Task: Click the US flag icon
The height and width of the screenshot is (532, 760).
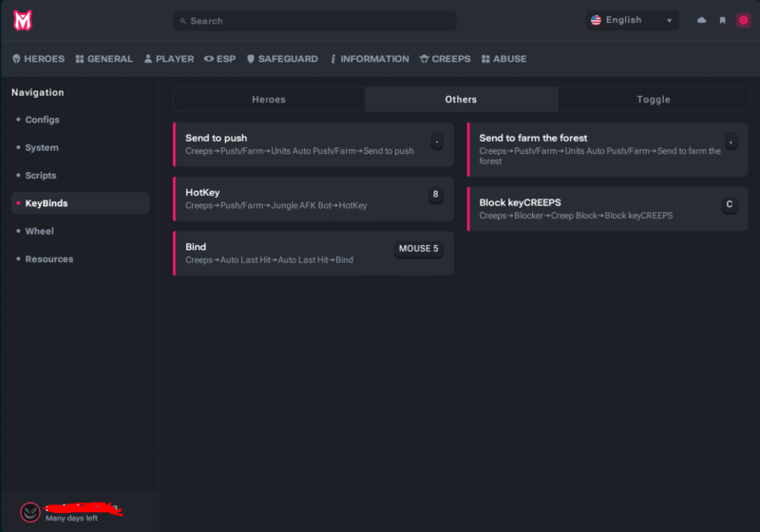Action: (x=596, y=20)
